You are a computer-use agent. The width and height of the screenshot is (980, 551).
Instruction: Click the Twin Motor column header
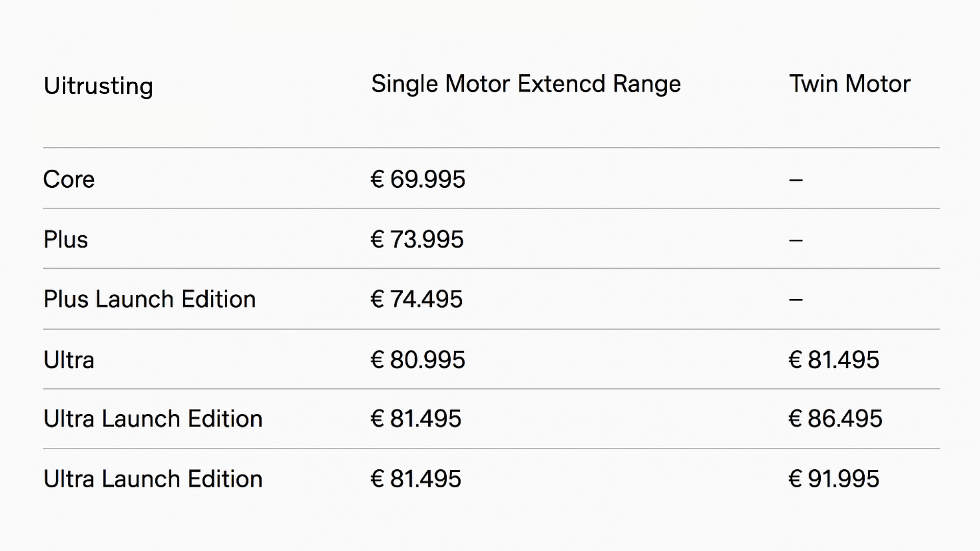tap(850, 84)
